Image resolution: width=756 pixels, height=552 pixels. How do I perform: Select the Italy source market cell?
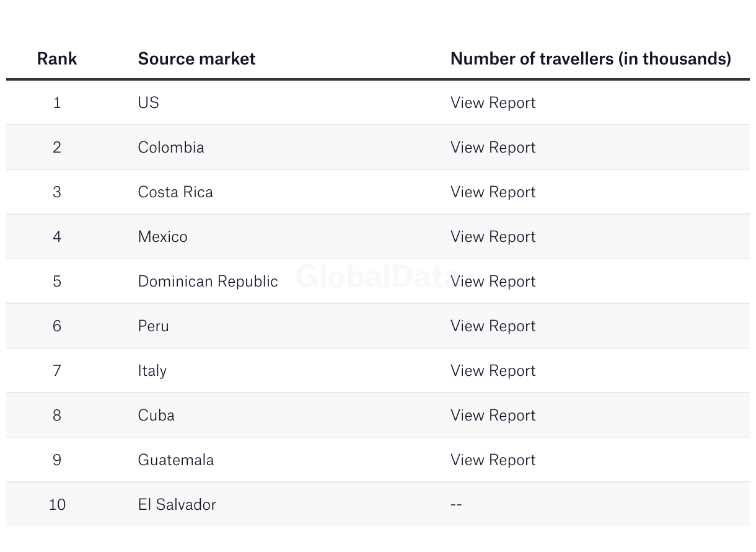[152, 370]
